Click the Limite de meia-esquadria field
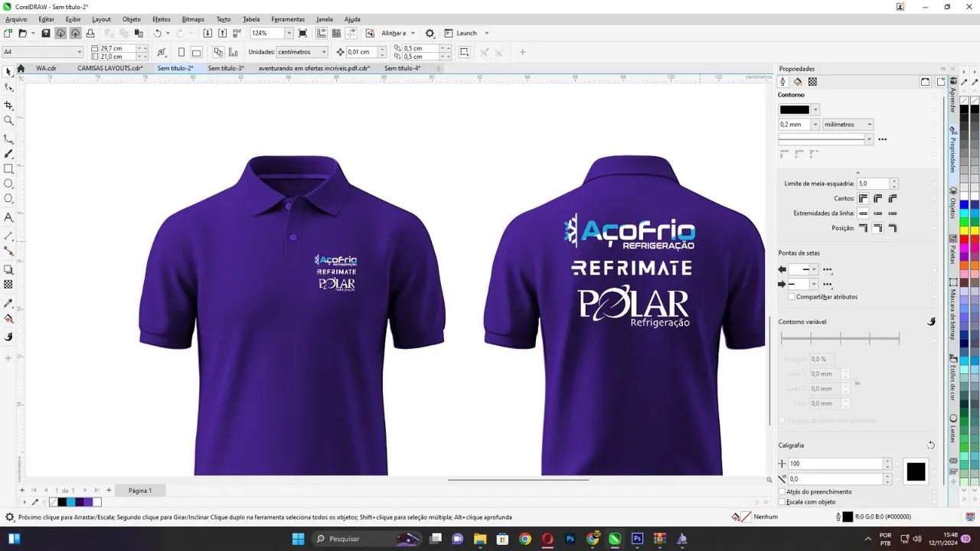This screenshot has width=980, height=551. pos(873,184)
